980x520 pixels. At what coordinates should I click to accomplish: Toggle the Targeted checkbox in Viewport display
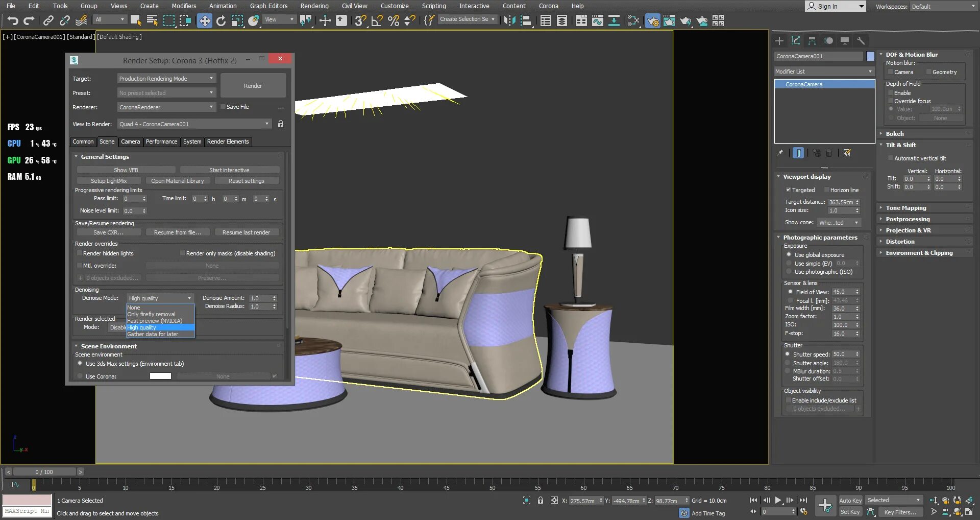coord(790,190)
